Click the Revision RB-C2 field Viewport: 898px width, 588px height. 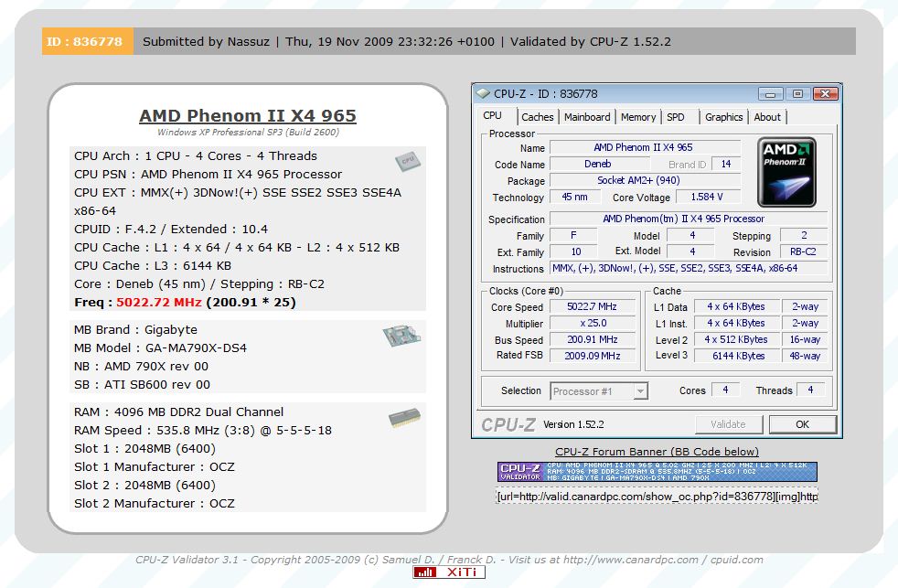pyautogui.click(x=803, y=251)
